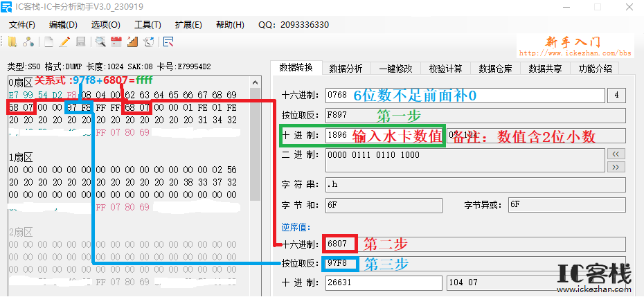Click the 逆序值: label
Image resolution: width=644 pixels, height=297 pixels.
[x=296, y=226]
